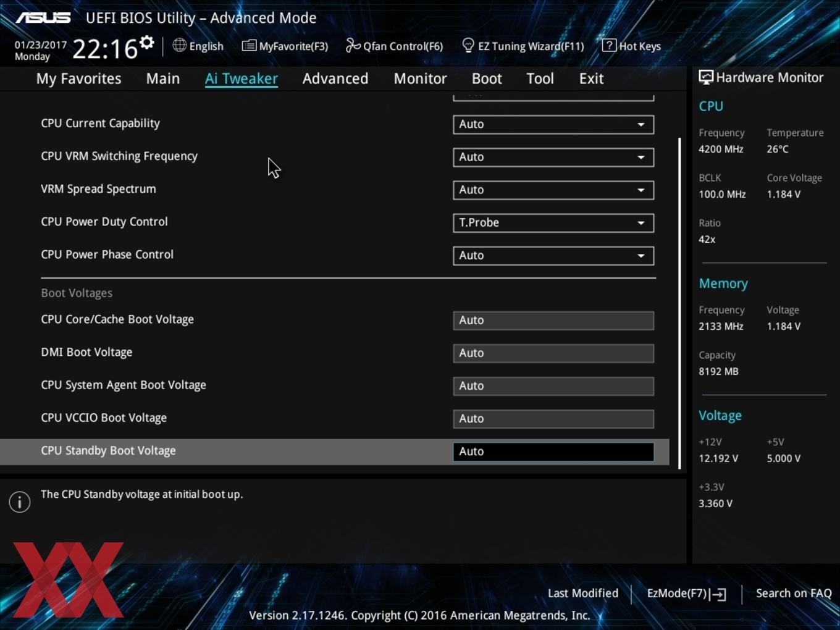Switch to My Favorites tab
Viewport: 840px width, 630px height.
(78, 78)
